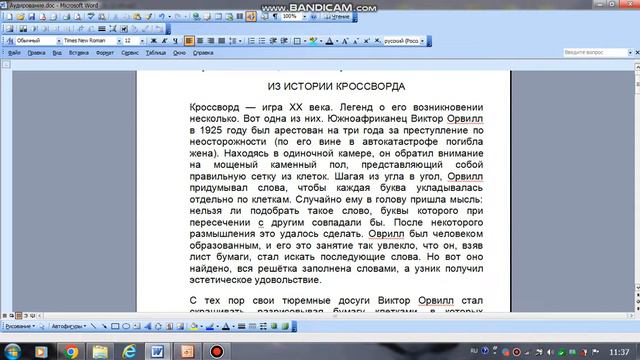Open Internet Explorer from taskbar
640x360 pixels.
[129, 351]
